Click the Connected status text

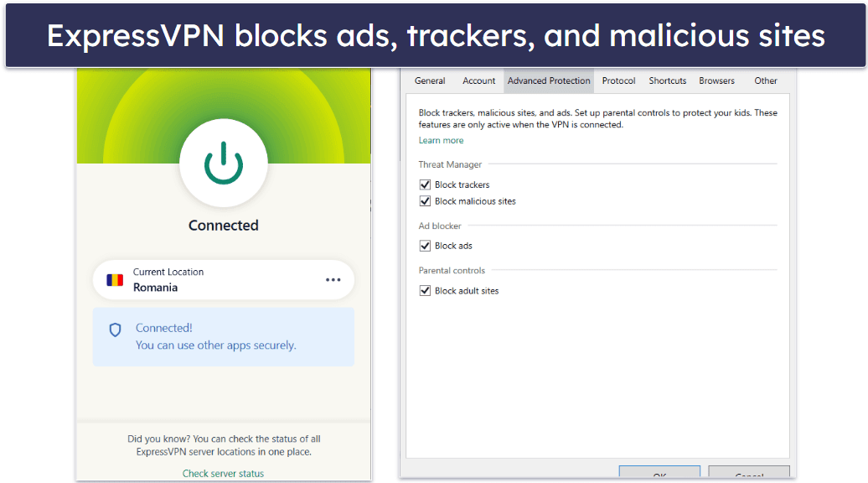224,226
